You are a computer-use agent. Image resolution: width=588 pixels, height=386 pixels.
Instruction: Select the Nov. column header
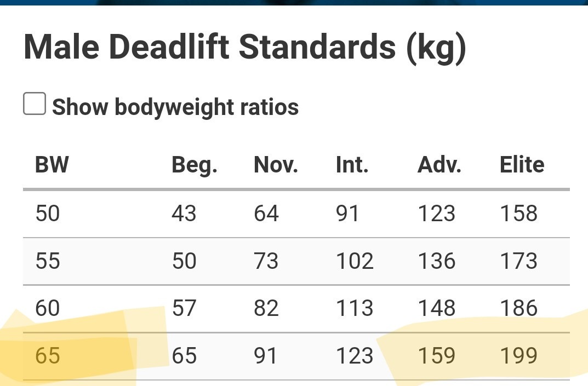(276, 164)
